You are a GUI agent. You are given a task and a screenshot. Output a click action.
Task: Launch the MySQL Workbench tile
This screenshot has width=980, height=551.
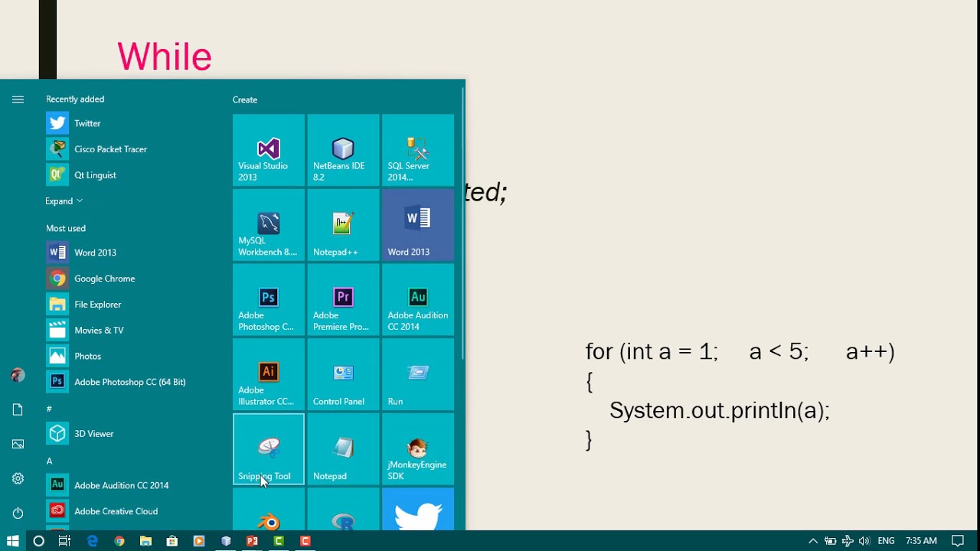tap(269, 225)
